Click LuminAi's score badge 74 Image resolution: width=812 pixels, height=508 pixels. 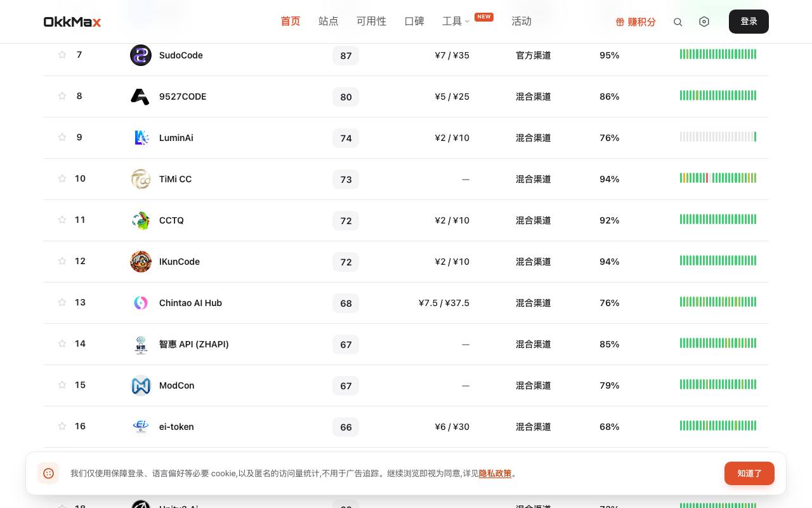point(346,138)
